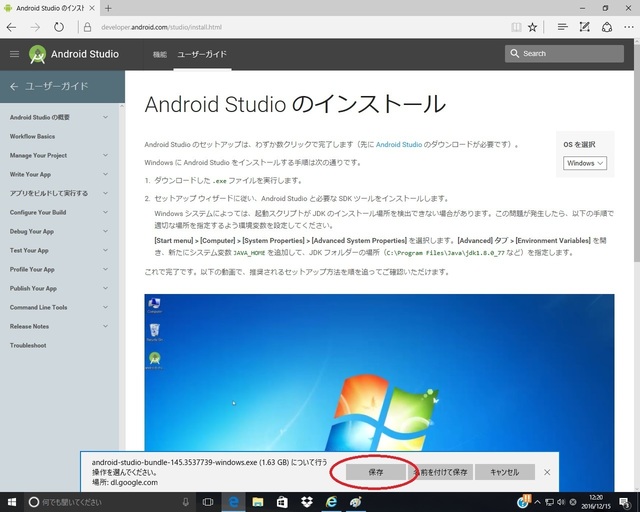Click the page vertical scrollbar
640x512 pixels.
point(637,151)
